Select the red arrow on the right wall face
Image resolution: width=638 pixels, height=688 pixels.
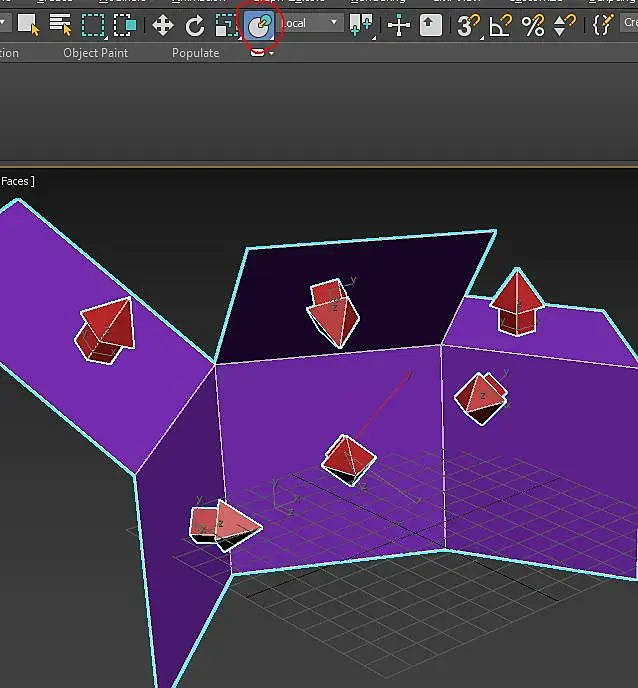(x=481, y=398)
